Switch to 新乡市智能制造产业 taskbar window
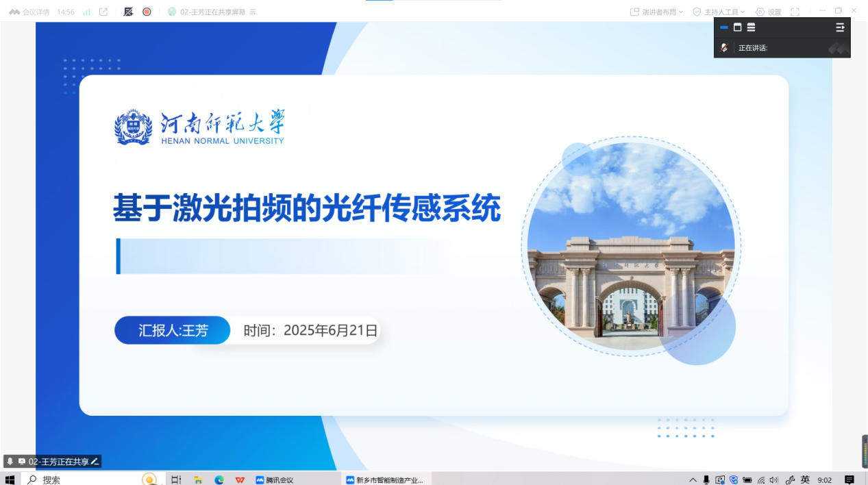The height and width of the screenshot is (485, 868). click(x=385, y=480)
